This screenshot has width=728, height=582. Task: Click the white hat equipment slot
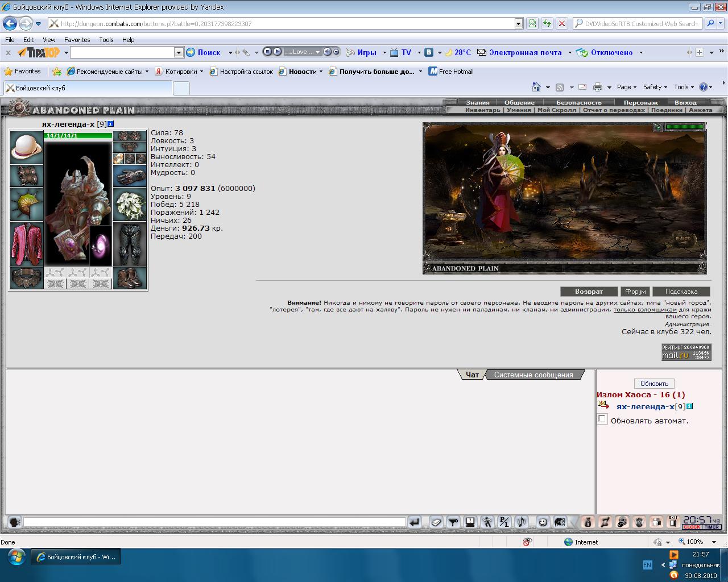(27, 147)
